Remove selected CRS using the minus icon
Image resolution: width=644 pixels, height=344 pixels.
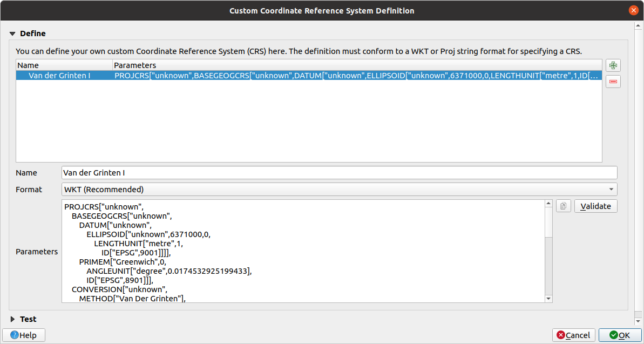tap(613, 81)
